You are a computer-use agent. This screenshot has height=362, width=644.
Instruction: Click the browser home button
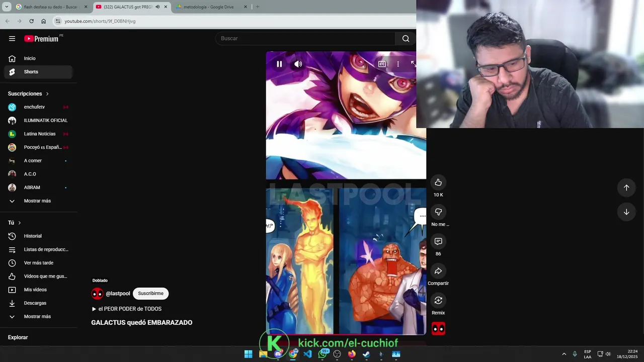point(44,21)
